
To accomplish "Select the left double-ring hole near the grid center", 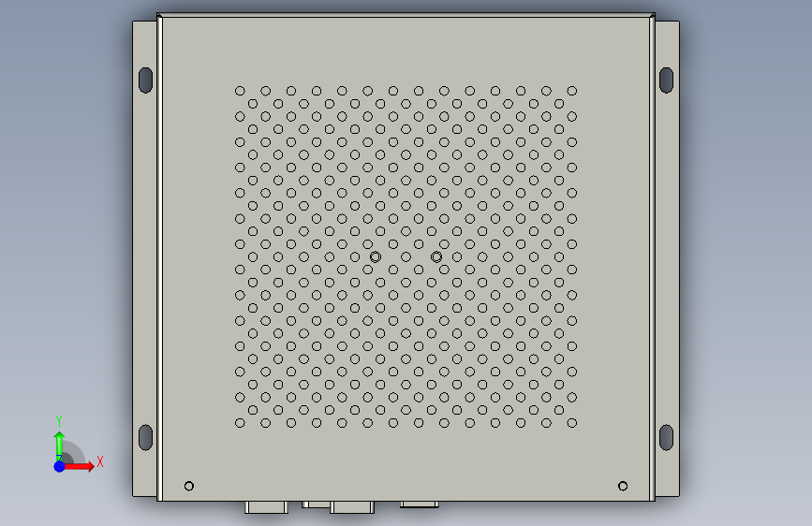I will click(376, 256).
